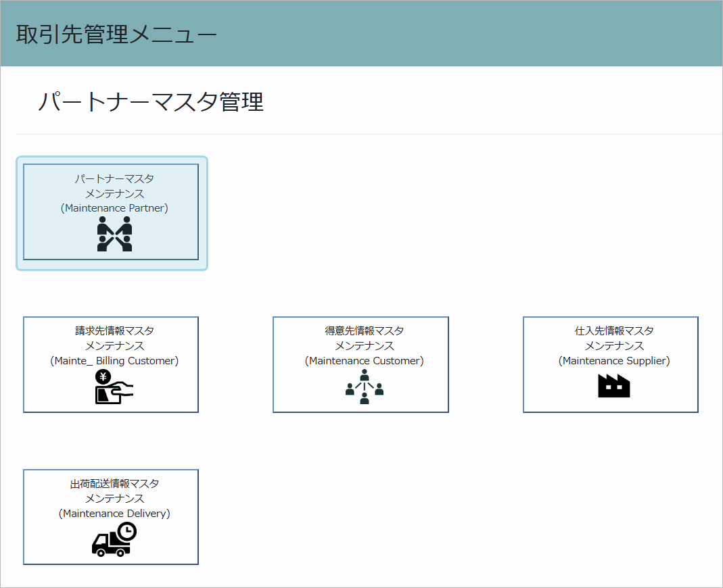Screen dimensions: 723x588
Task: Select the (Maintenance Supplier) label
Action: click(x=614, y=361)
